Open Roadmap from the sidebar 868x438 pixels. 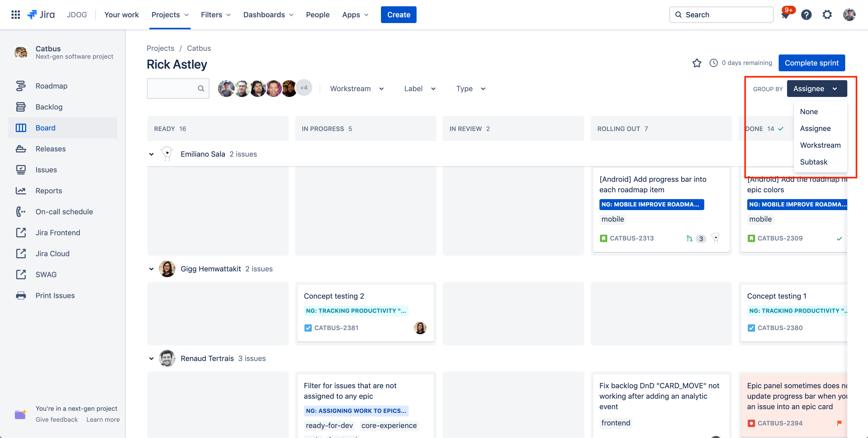pos(51,86)
